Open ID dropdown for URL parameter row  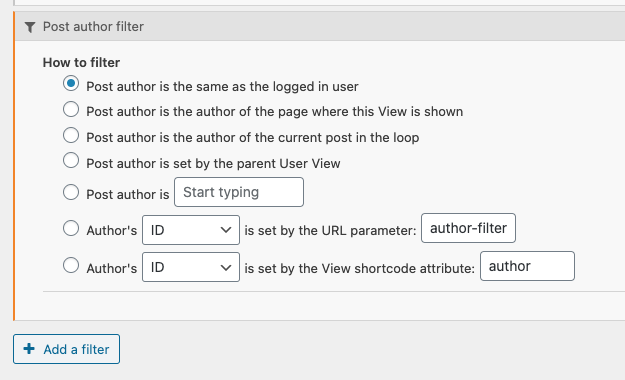191,230
